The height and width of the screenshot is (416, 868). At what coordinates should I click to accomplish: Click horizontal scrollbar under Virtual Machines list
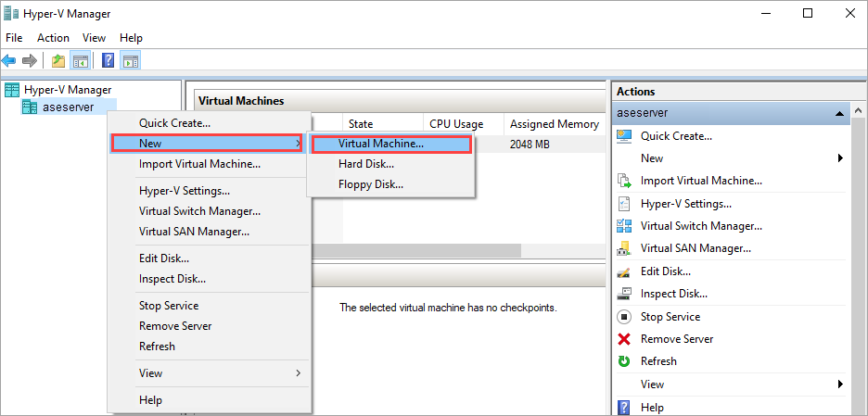[415, 250]
